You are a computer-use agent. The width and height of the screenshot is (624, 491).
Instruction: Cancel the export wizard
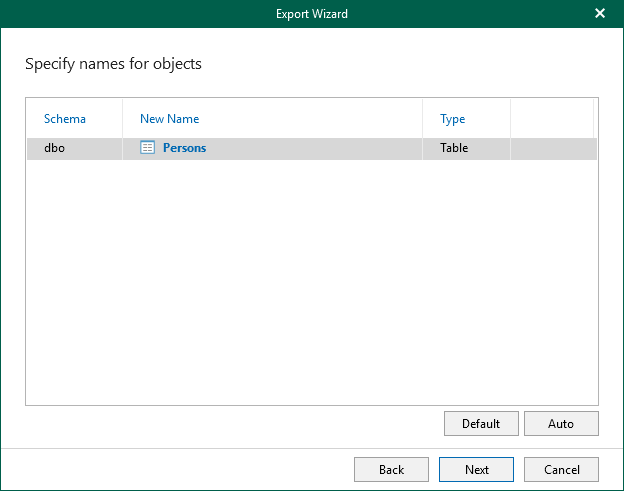pos(561,470)
